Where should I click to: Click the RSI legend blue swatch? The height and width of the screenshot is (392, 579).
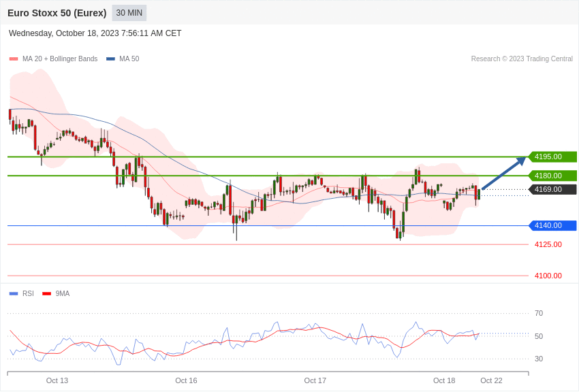point(14,293)
